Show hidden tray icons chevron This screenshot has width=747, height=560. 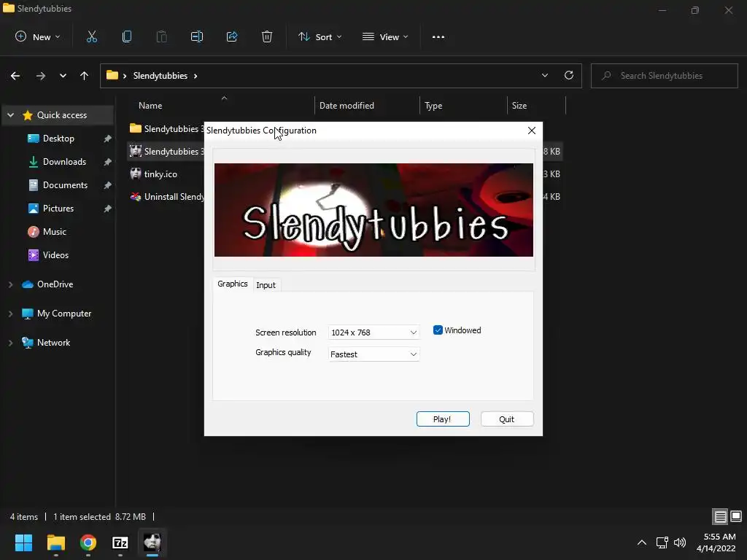click(x=642, y=542)
